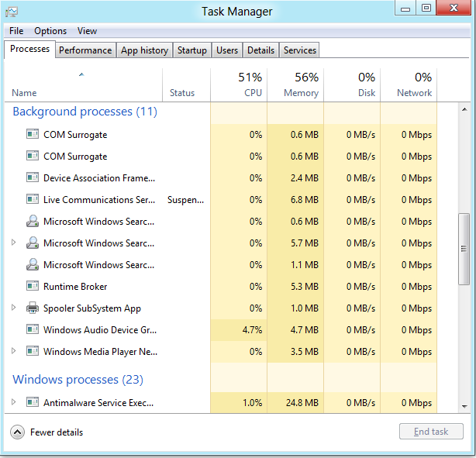
Task: Select the Windows Audio Device Gr... name
Action: click(100, 330)
